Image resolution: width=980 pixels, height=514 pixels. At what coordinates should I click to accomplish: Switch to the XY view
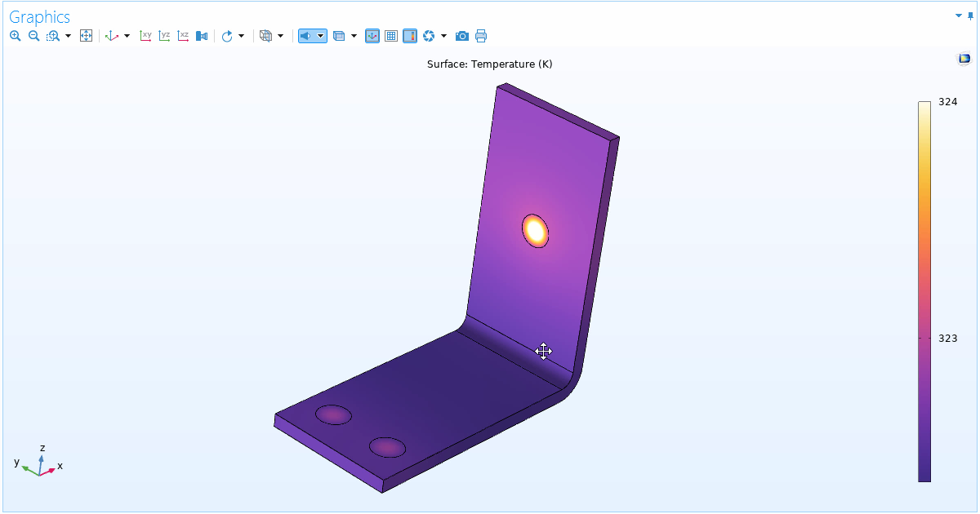coord(145,36)
